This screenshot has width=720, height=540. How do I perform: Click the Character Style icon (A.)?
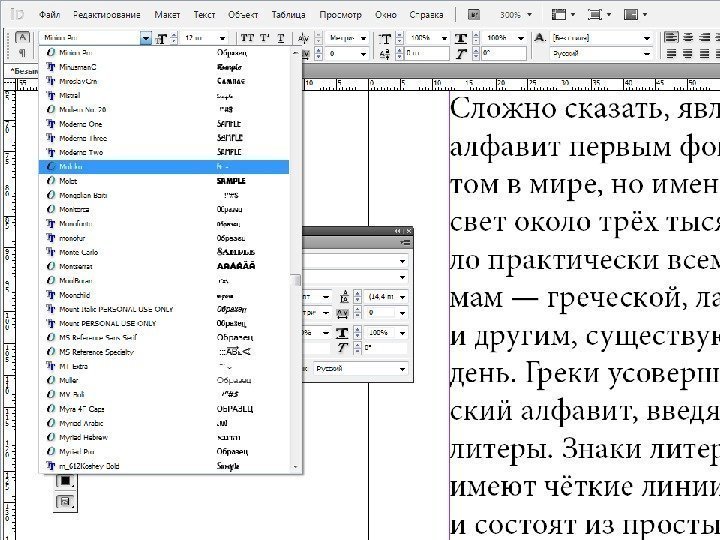pyautogui.click(x=540, y=38)
